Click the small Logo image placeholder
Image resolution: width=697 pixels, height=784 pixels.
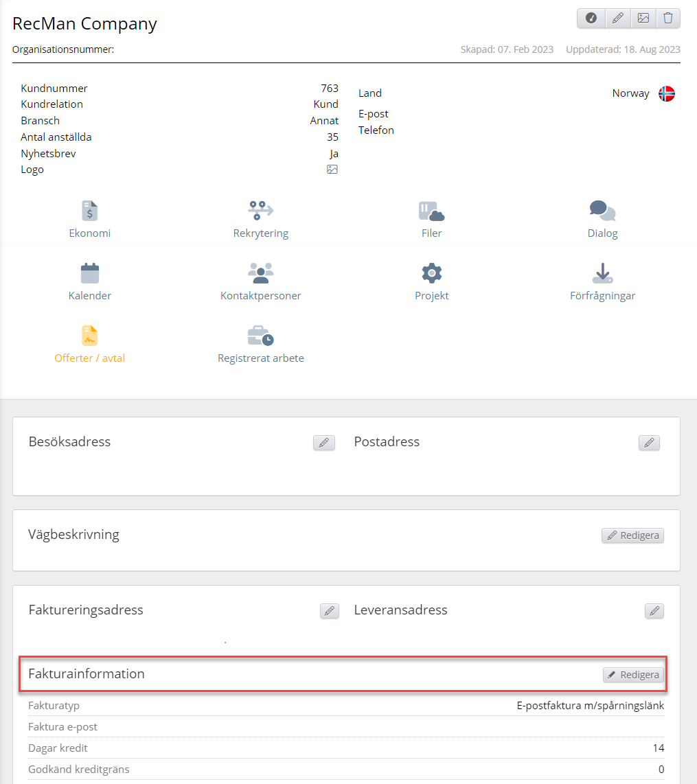pos(332,170)
